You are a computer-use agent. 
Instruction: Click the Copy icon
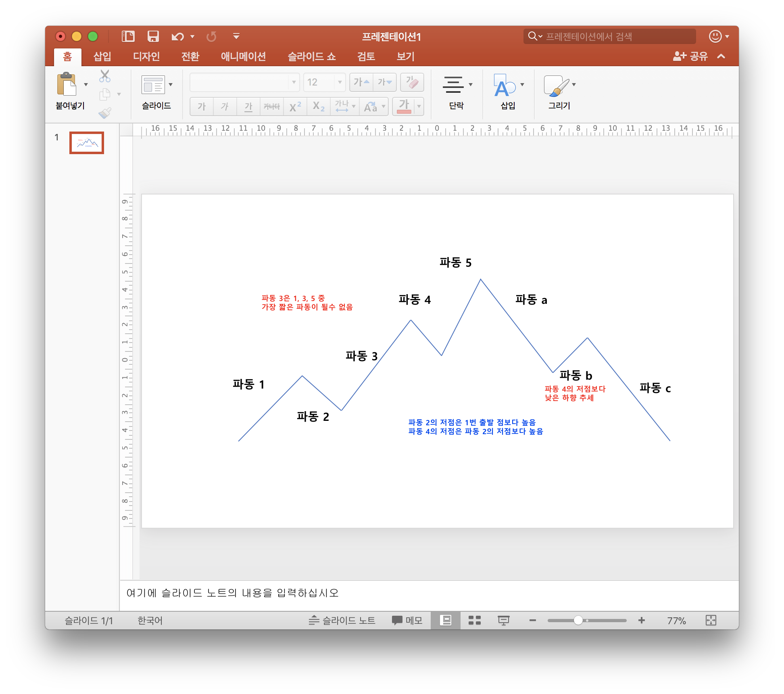[105, 94]
